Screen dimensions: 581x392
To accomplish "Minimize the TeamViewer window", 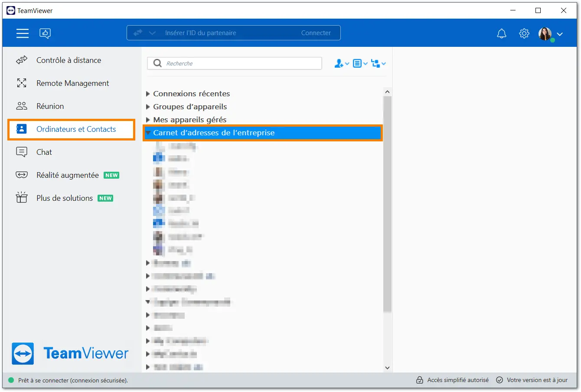I will 513,10.
